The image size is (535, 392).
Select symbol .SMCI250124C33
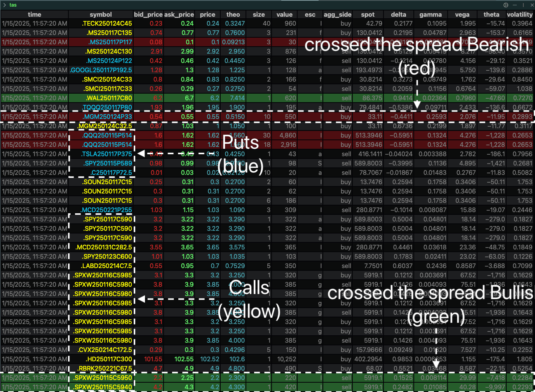(x=107, y=79)
